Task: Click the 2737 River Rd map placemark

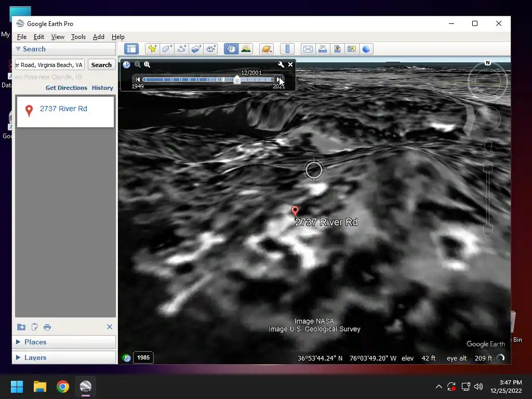Action: [x=295, y=211]
